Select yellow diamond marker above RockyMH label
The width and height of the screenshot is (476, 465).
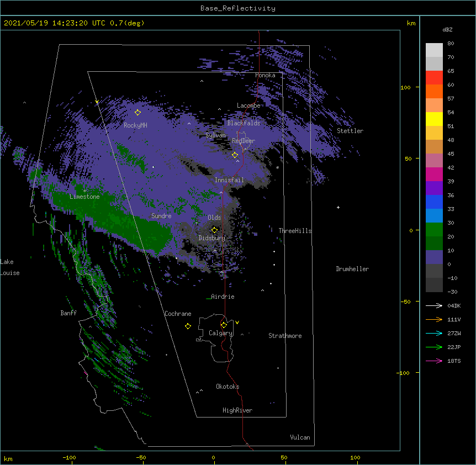[x=138, y=113]
